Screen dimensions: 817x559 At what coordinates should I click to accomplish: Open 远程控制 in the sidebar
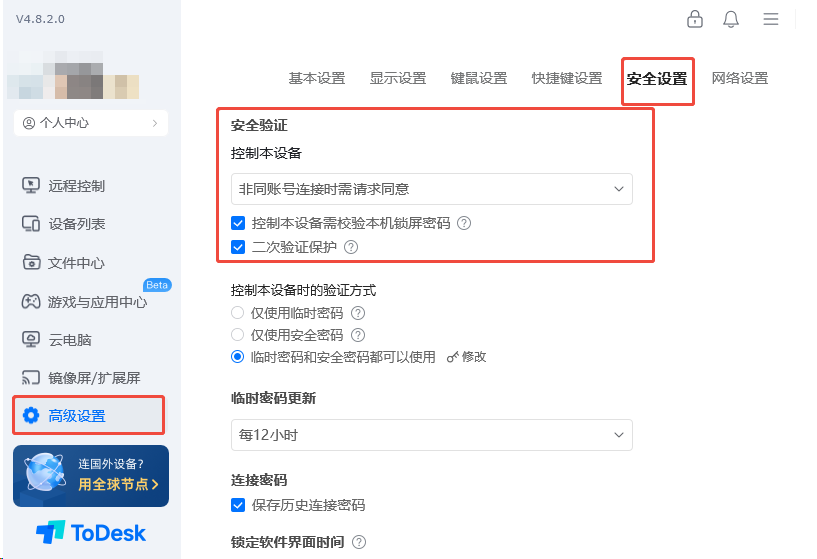[64, 186]
